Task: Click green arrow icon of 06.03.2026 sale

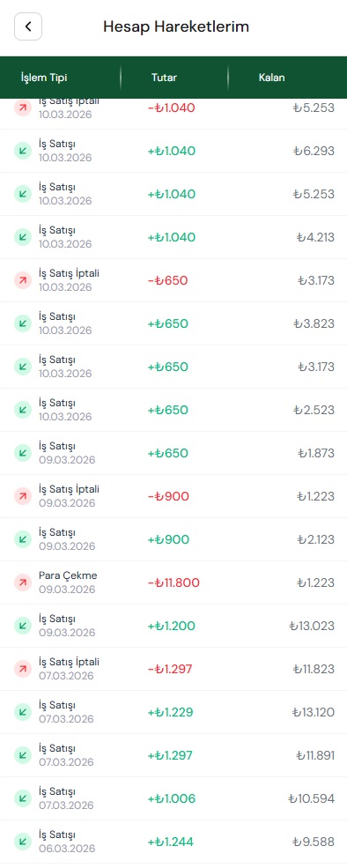Action: pos(23,842)
